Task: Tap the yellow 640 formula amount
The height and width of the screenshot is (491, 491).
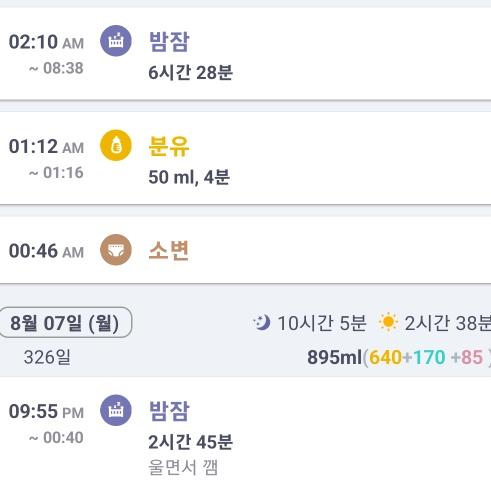Action: (385, 357)
